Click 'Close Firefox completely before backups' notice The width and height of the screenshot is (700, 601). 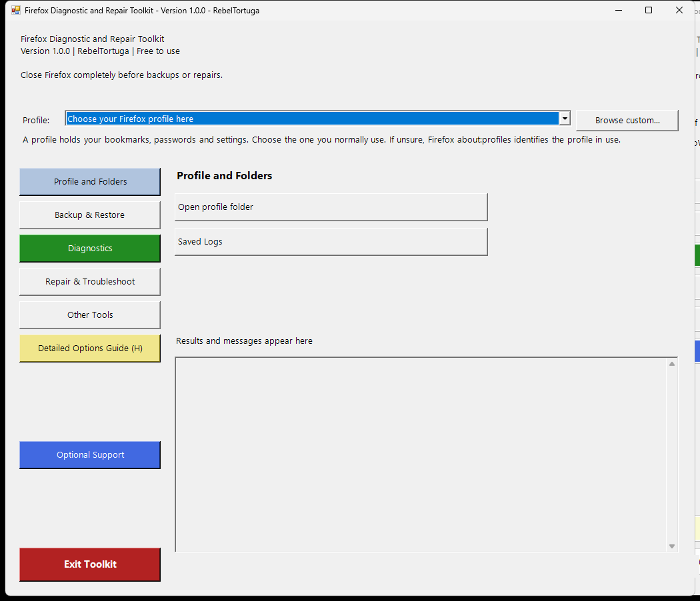121,75
